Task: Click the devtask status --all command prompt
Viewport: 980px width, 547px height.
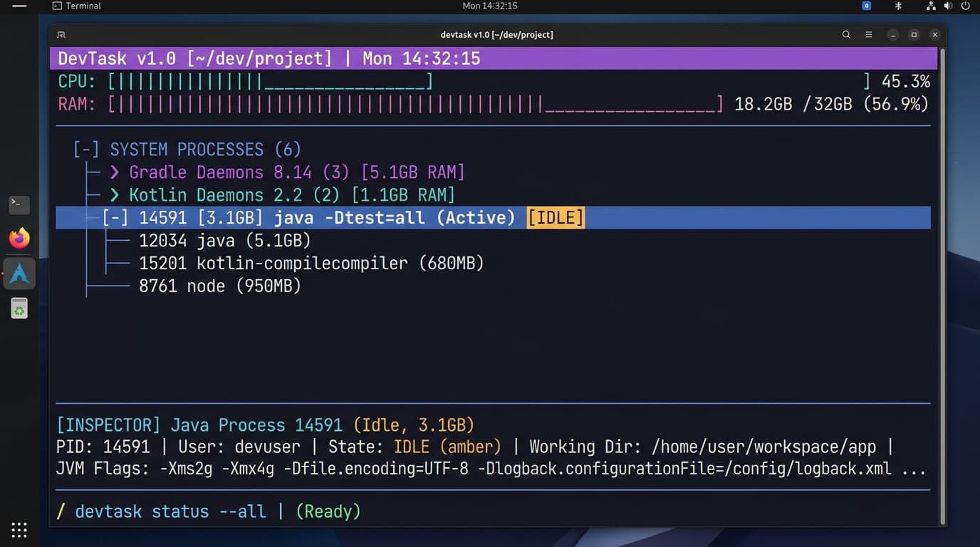Action: (x=170, y=511)
